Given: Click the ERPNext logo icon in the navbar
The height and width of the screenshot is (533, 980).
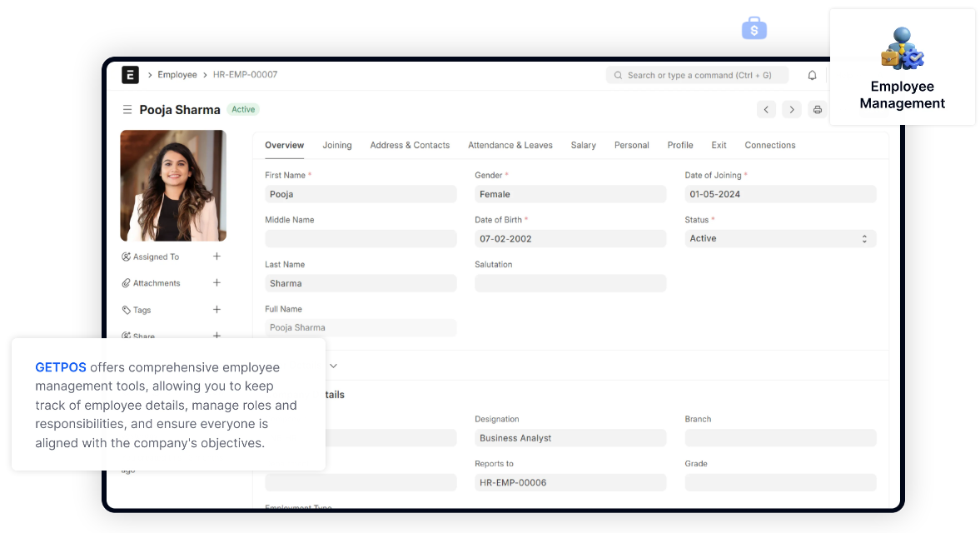Looking at the screenshot, I should (131, 74).
